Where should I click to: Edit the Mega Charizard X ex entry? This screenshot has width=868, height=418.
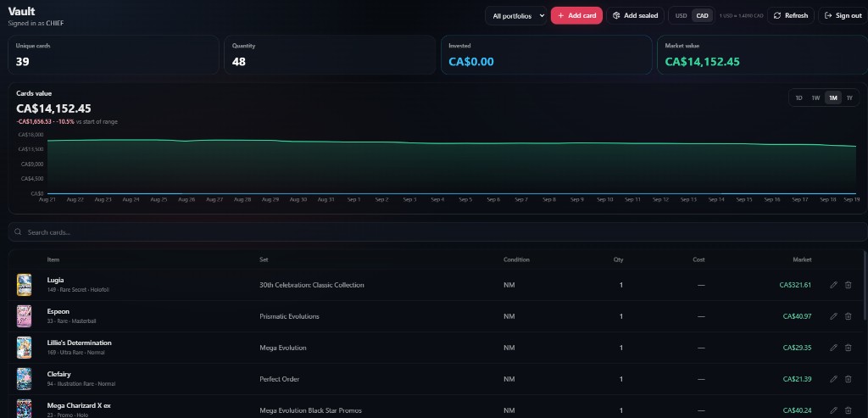pyautogui.click(x=833, y=410)
